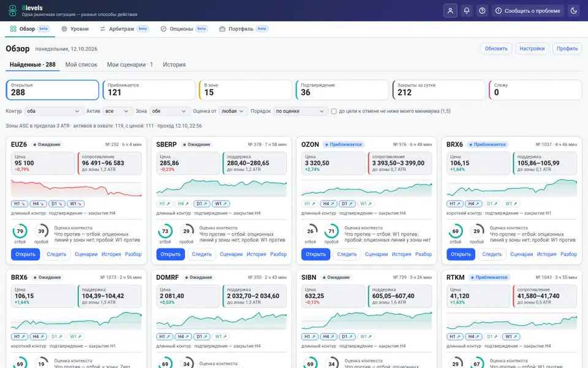Click the 79 отбой score ring on EUZ6
This screenshot has height=368, width=588.
click(x=20, y=231)
